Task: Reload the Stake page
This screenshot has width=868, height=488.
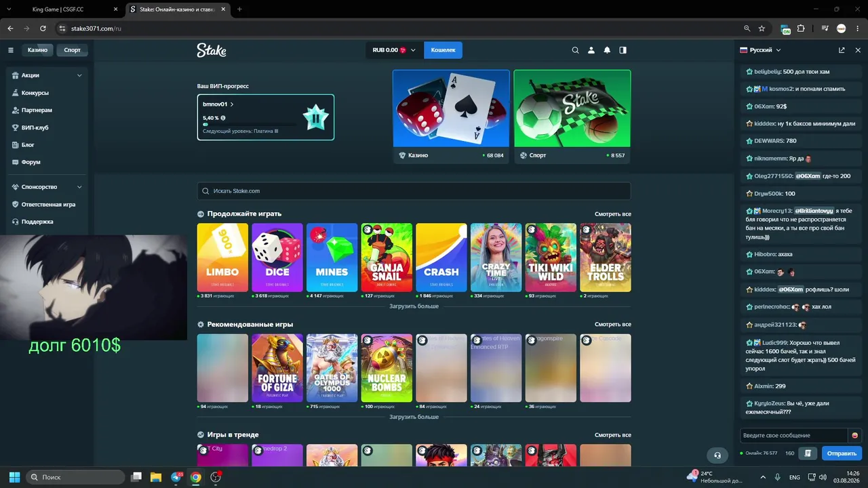Action: coord(43,28)
